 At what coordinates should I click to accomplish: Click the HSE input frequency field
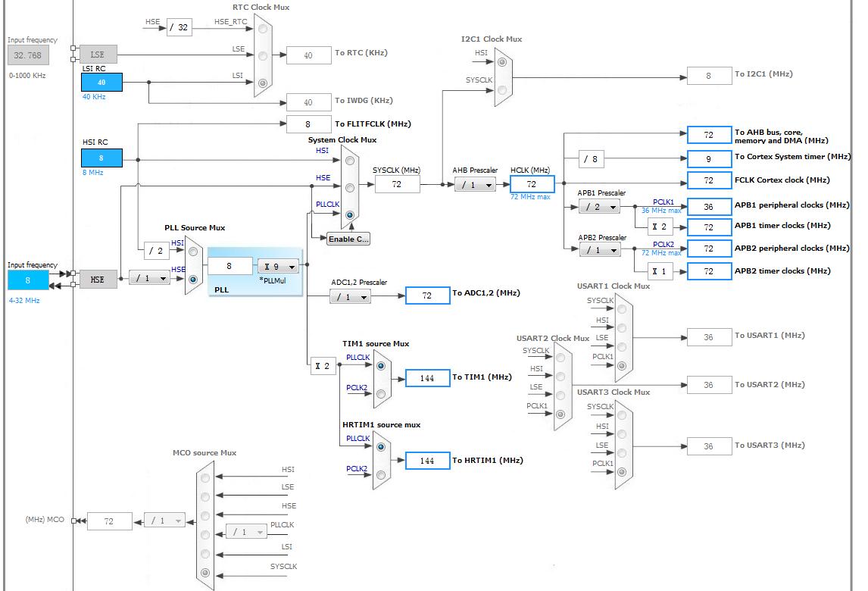(28, 280)
